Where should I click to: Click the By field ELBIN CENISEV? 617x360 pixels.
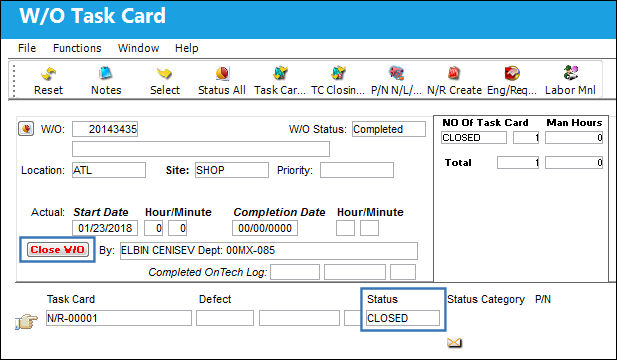[269, 251]
